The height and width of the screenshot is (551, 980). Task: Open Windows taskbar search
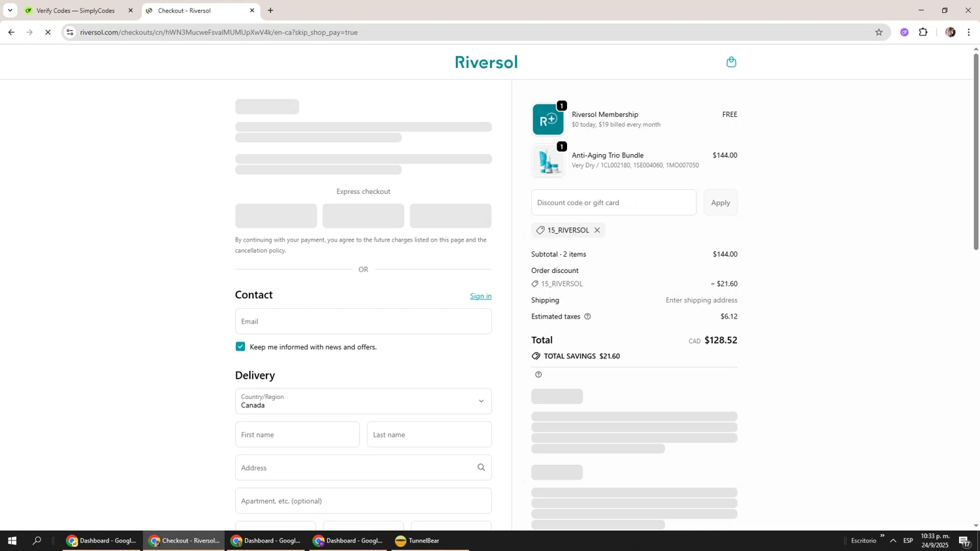(37, 541)
